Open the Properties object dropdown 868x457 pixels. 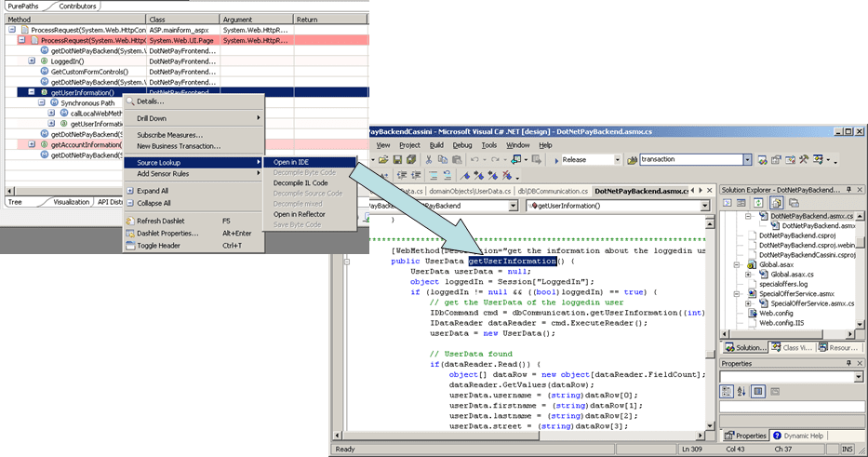pyautogui.click(x=858, y=377)
